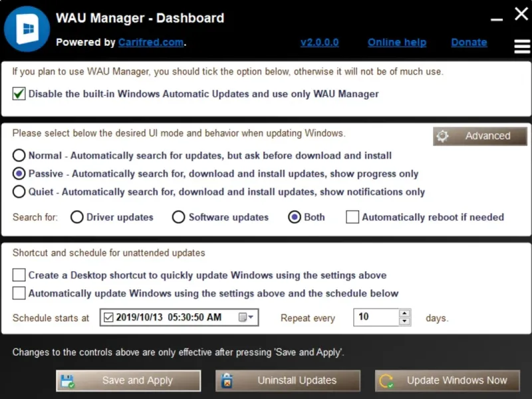The width and height of the screenshot is (532, 399).
Task: Open the schedule date calendar dropdown
Action: pyautogui.click(x=246, y=317)
